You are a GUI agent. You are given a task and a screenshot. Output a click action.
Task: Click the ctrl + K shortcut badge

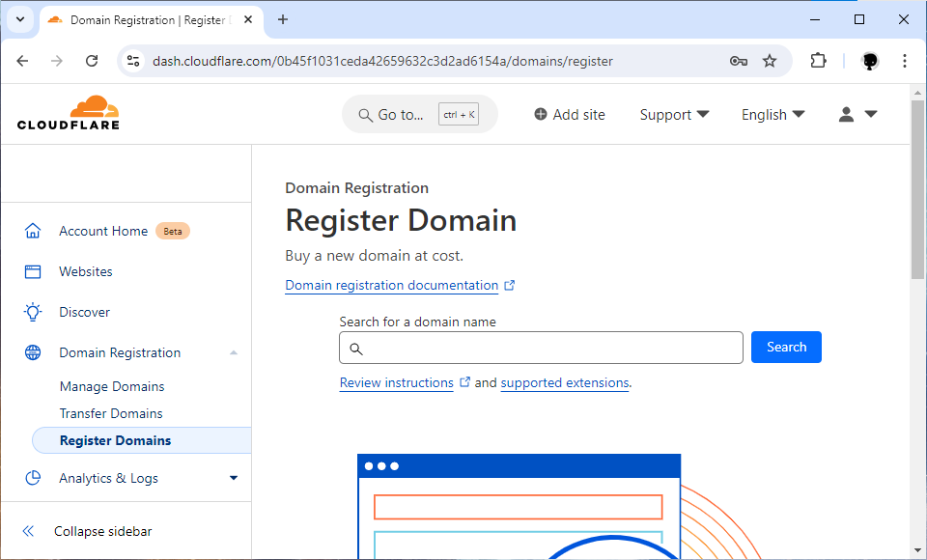point(459,114)
